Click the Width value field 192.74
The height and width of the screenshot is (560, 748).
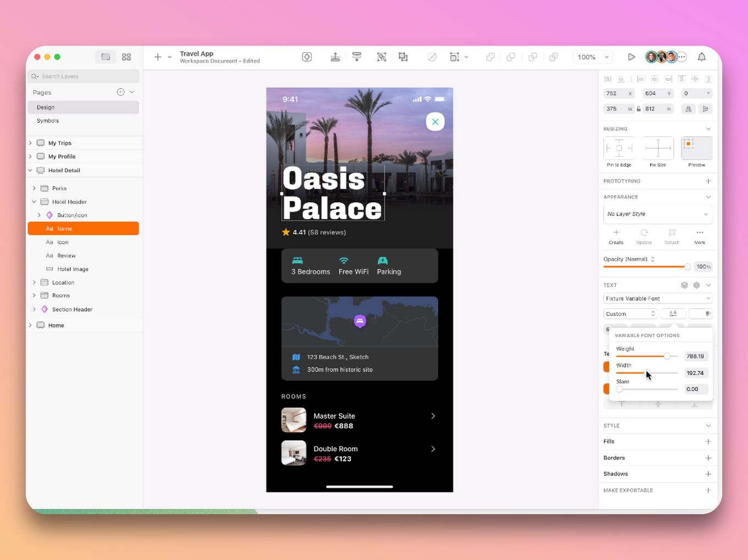[695, 373]
